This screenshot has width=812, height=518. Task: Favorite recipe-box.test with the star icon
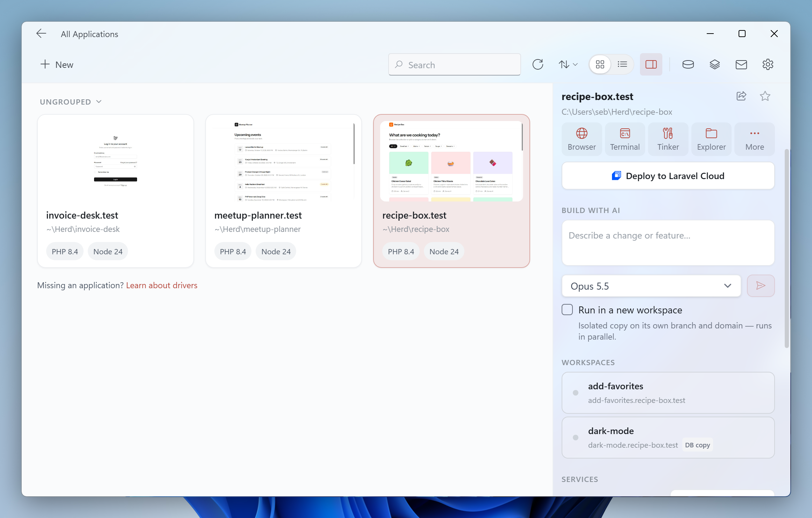[765, 96]
